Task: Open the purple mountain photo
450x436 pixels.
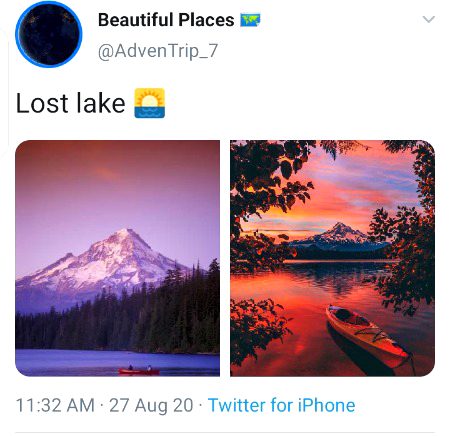Action: point(118,258)
